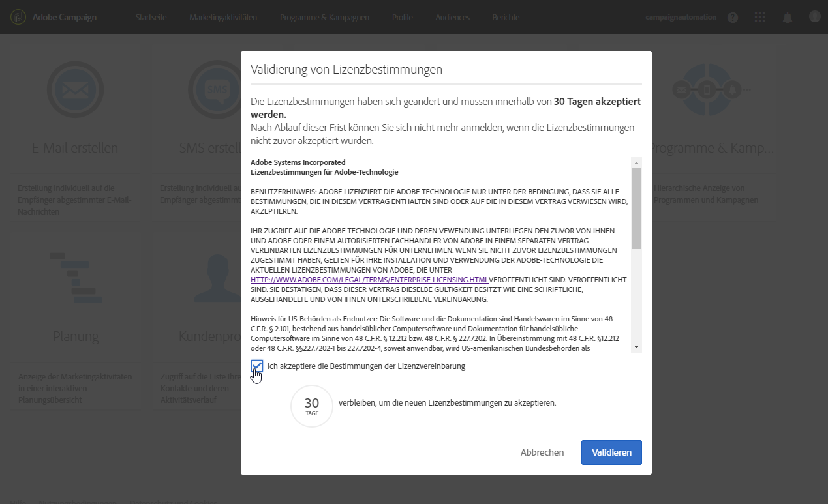This screenshot has width=828, height=504.
Task: Click the scrollbar down arrow
Action: pyautogui.click(x=636, y=347)
